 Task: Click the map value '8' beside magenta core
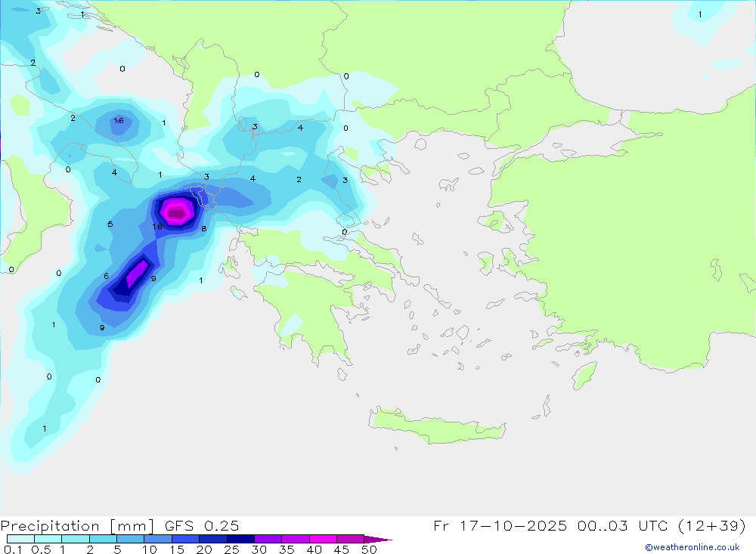(x=204, y=228)
